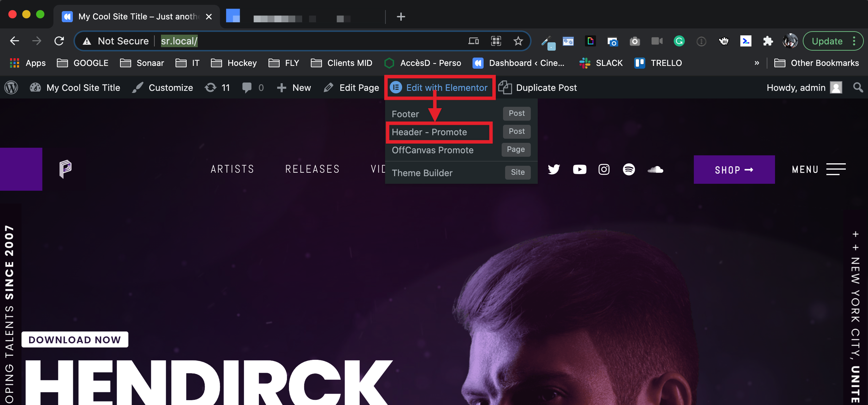This screenshot has height=405, width=868.
Task: Select Header - Promote template
Action: point(429,132)
